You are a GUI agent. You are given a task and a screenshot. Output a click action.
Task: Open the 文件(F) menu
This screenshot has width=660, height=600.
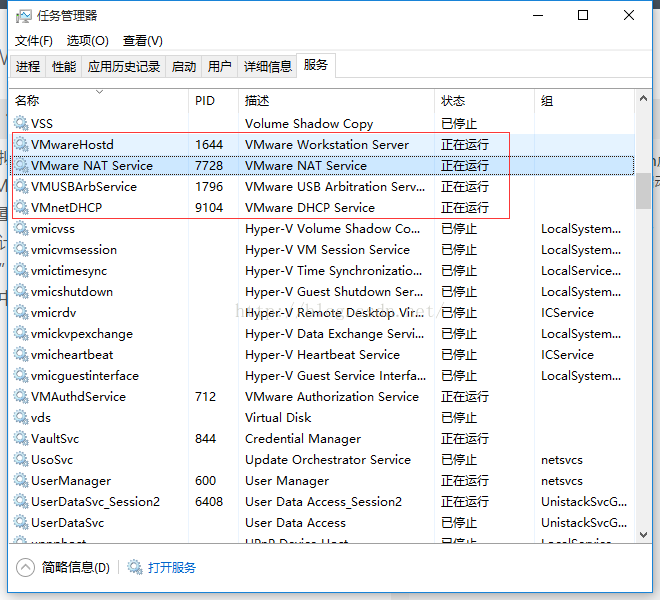(x=34, y=41)
